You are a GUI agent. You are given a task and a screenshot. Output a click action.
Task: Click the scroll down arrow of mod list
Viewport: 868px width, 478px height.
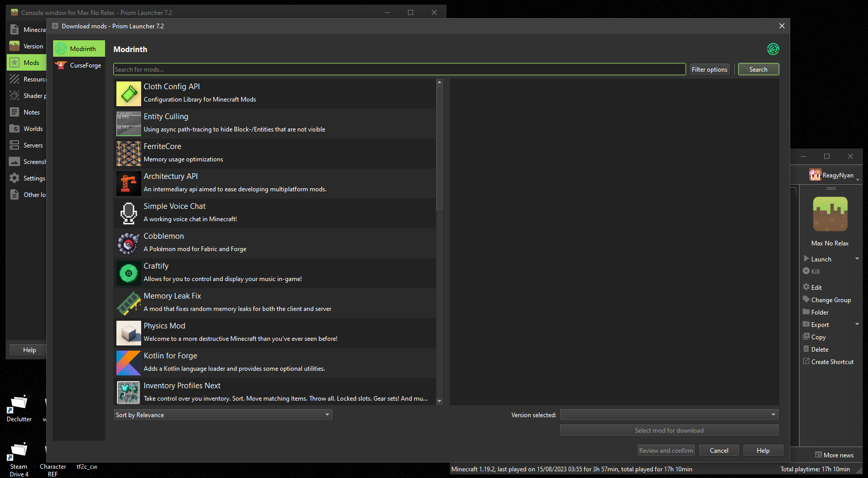point(439,401)
